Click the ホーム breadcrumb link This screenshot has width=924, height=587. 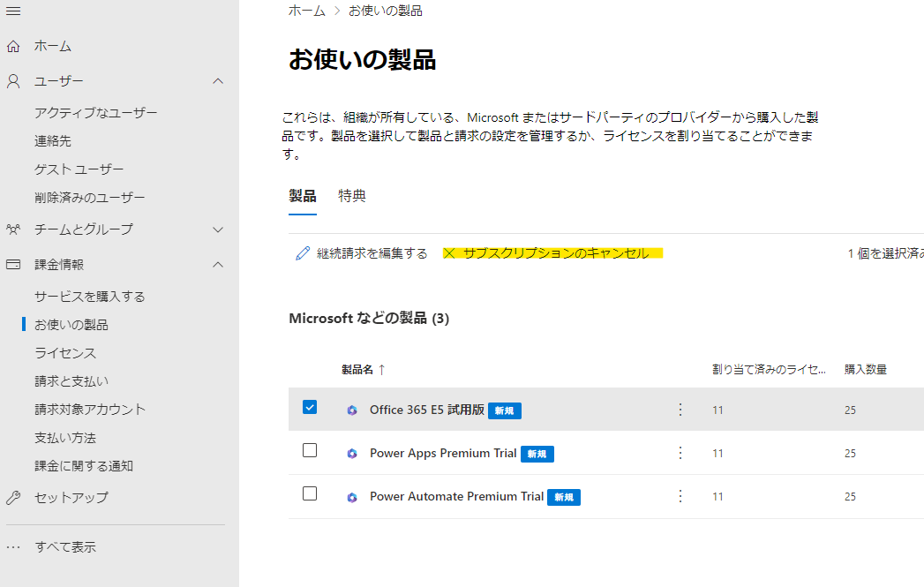click(x=306, y=11)
